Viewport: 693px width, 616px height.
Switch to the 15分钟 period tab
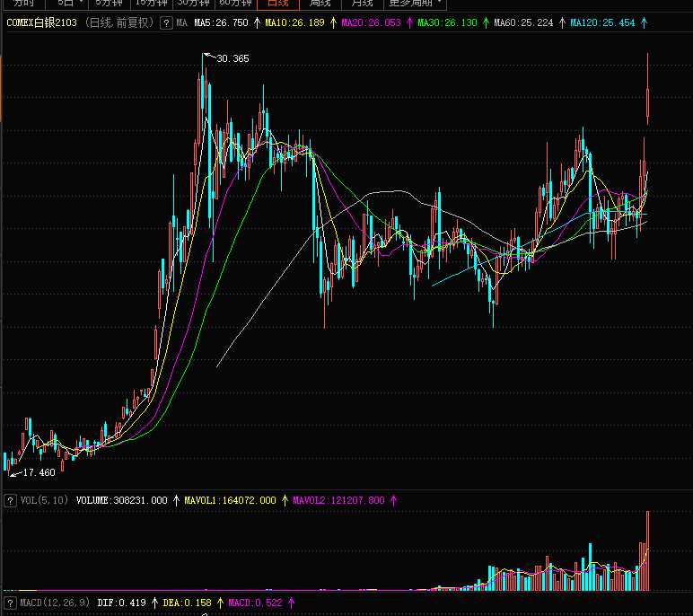[x=152, y=4]
